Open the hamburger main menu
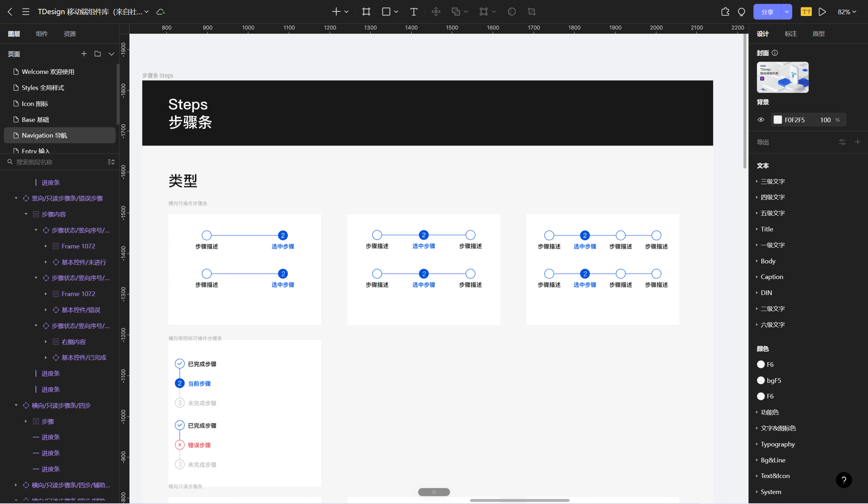Screen dimensions: 868x504 tap(26, 12)
